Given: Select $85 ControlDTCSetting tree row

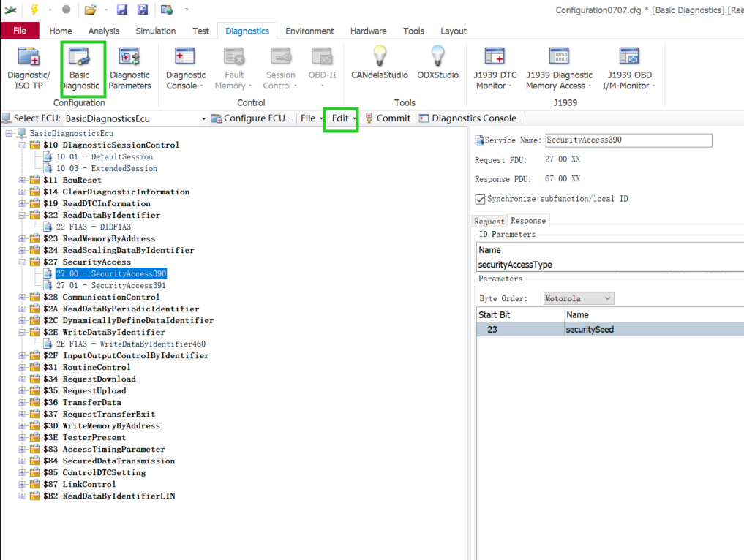Looking at the screenshot, I should tap(94, 473).
